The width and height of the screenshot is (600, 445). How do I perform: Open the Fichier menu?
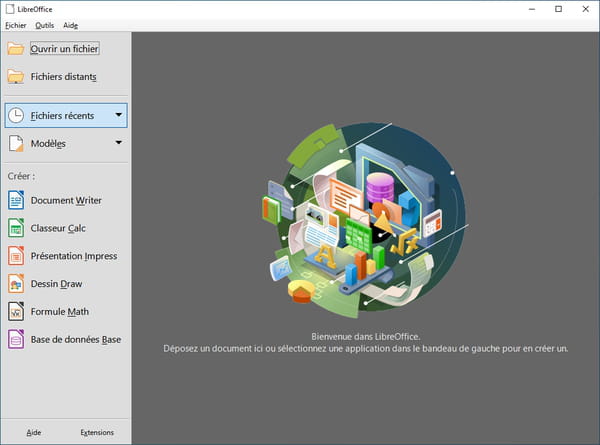click(16, 25)
